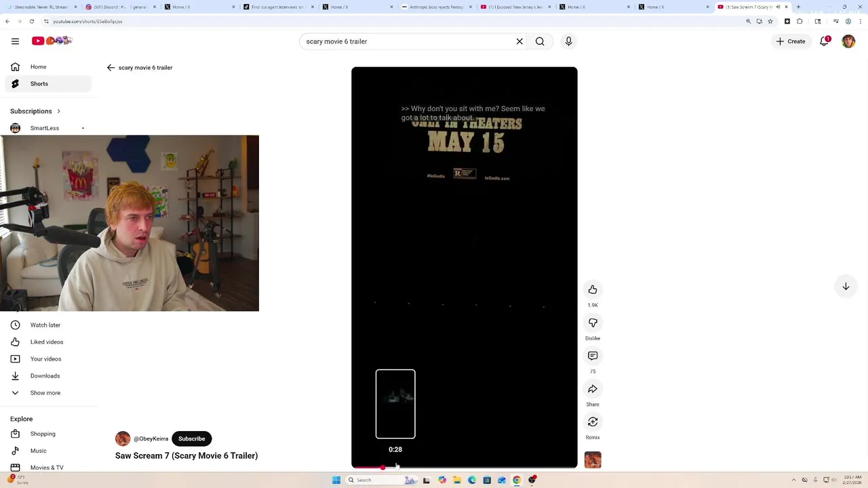
Task: Go to Home in the sidebar
Action: coord(47,66)
